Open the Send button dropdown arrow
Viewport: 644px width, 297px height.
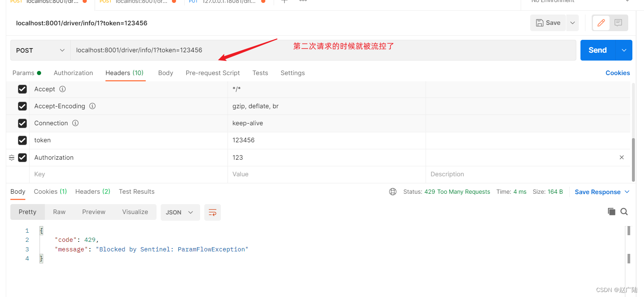pyautogui.click(x=624, y=50)
